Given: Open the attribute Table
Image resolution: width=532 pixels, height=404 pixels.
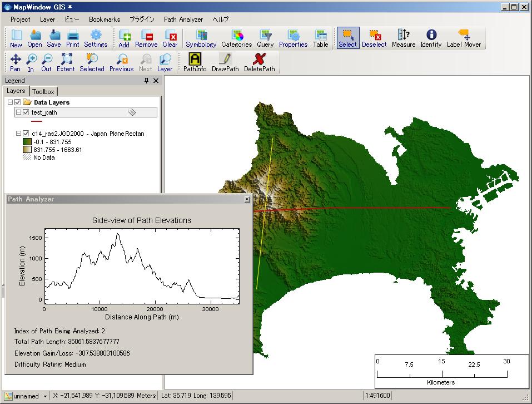Looking at the screenshot, I should tap(320, 36).
